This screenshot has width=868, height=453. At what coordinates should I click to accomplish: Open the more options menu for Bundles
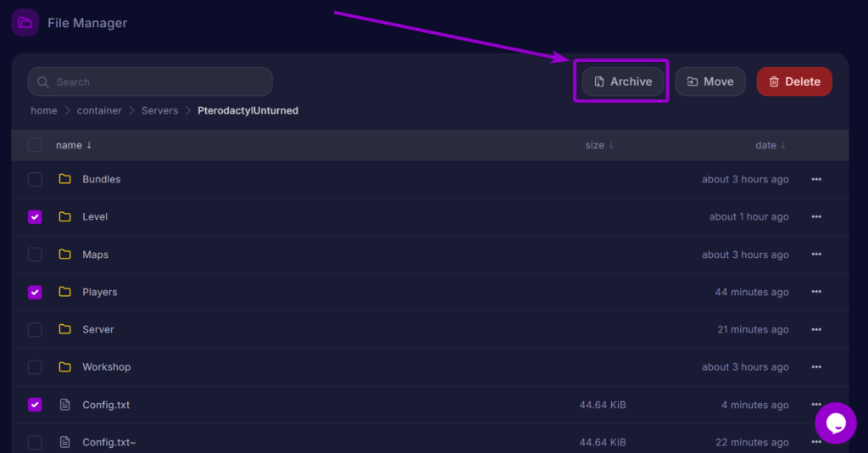click(816, 180)
